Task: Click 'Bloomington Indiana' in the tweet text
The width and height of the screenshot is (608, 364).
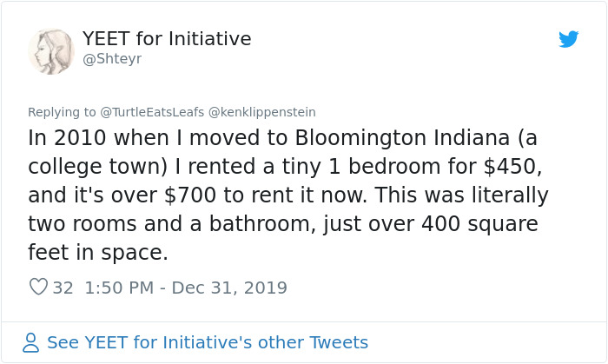Action: (402, 138)
